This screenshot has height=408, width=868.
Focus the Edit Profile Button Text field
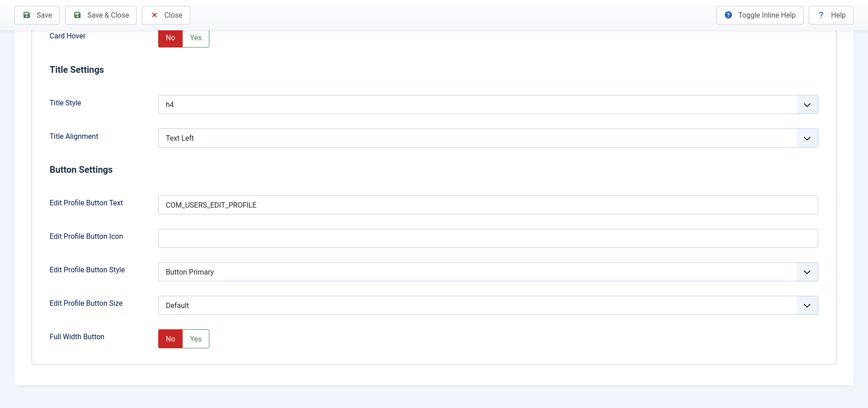point(488,205)
